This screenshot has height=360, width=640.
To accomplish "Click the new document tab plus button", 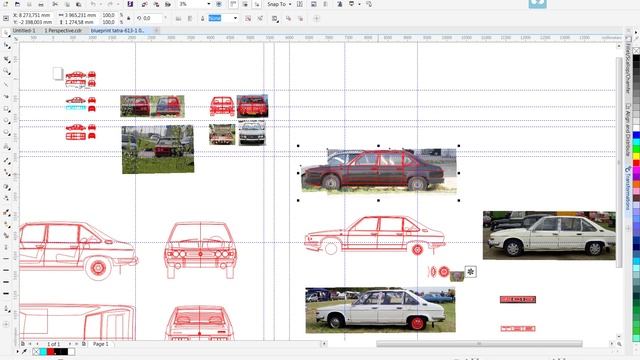I will [x=156, y=31].
